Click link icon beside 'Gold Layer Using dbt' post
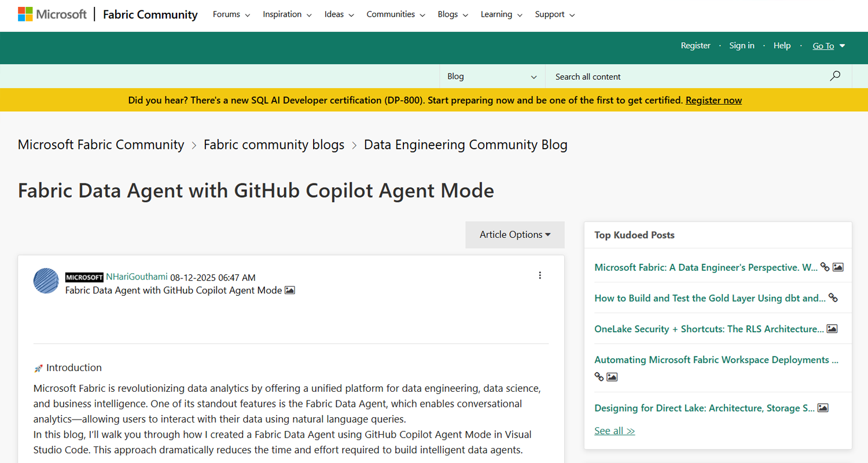This screenshot has height=463, width=868. (x=833, y=297)
